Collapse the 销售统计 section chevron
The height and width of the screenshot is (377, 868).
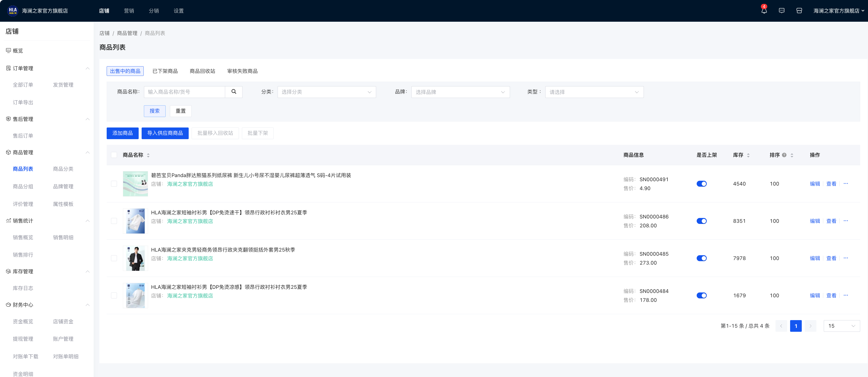(x=88, y=221)
